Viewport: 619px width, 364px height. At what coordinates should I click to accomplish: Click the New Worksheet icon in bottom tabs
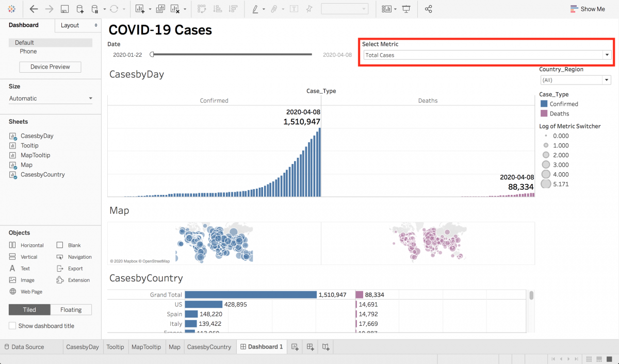(295, 347)
